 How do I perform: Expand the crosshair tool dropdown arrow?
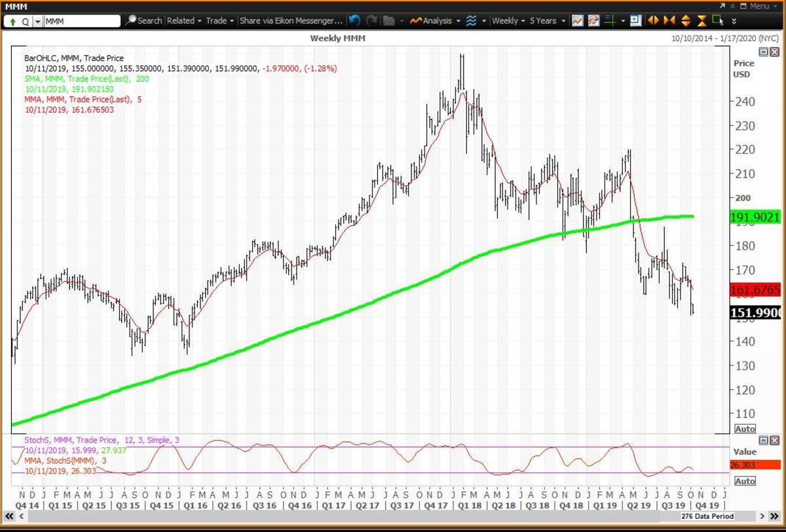623,21
